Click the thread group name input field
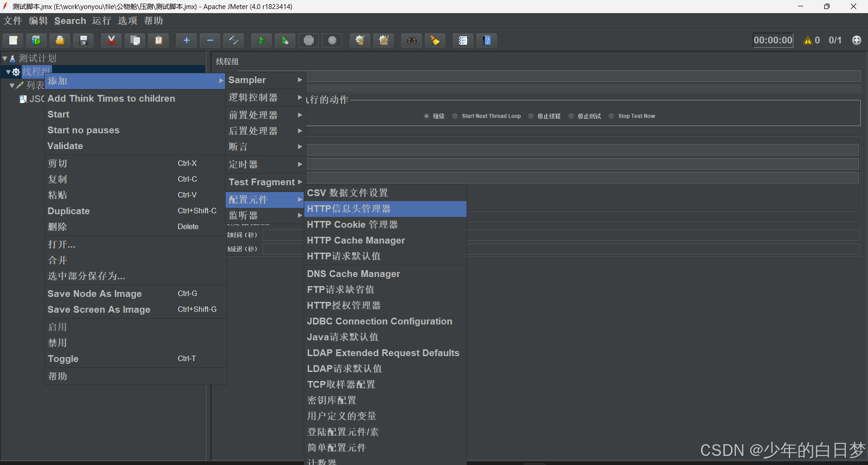This screenshot has height=465, width=868. tap(583, 76)
